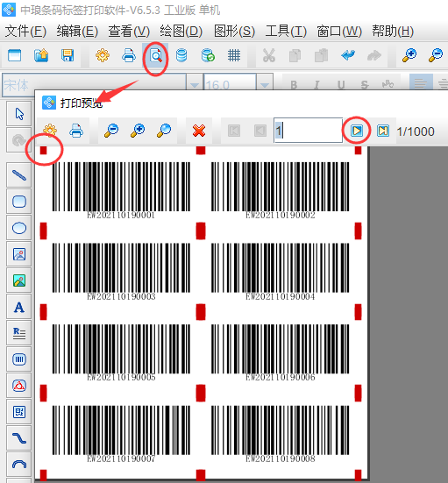Image resolution: width=448 pixels, height=483 pixels.
Task: Click the page number input field
Action: 308,131
